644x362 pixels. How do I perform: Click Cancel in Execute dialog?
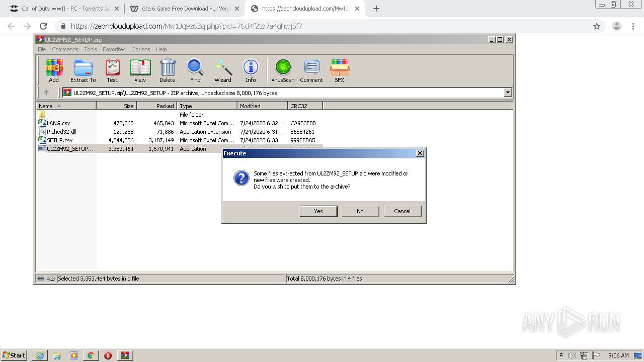click(x=402, y=211)
